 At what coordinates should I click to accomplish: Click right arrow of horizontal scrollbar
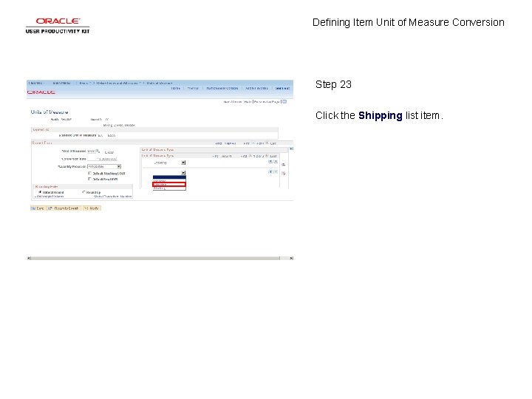pos(291,258)
